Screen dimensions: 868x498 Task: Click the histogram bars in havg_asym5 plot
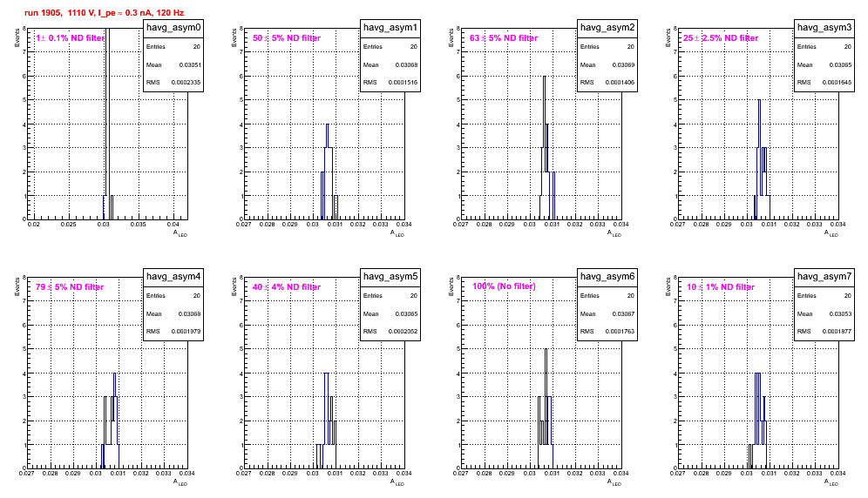(x=327, y=421)
